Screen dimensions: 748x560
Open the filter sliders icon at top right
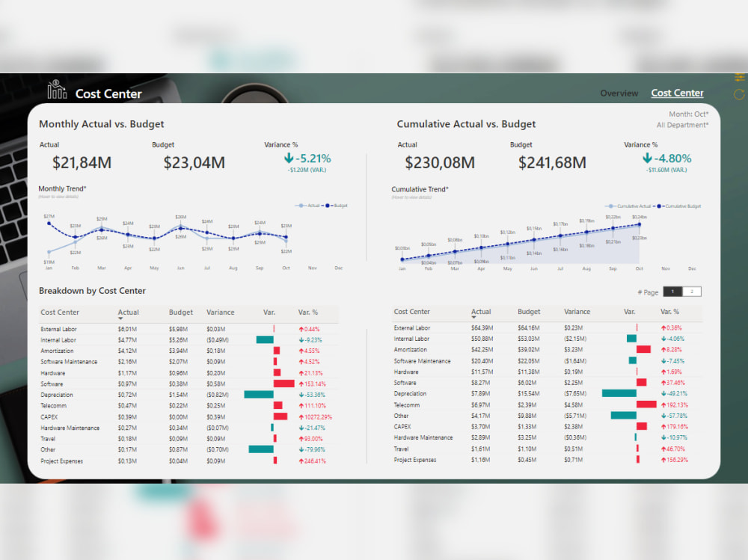[738, 77]
